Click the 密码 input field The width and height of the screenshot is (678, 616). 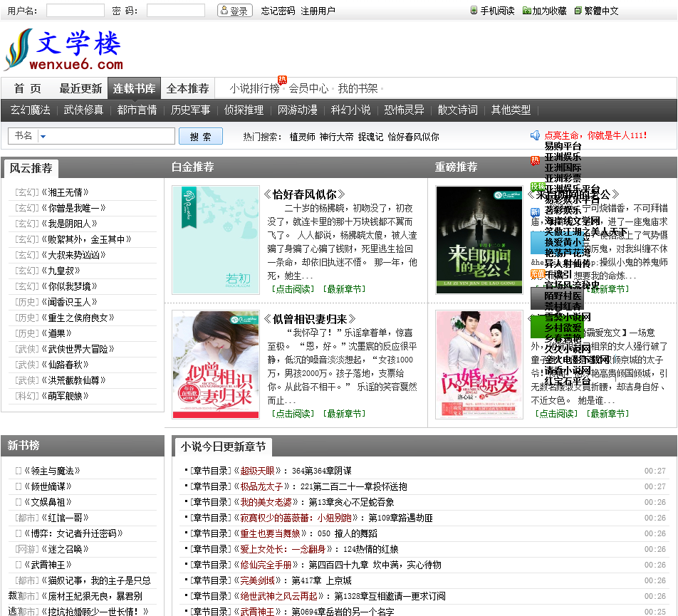pyautogui.click(x=175, y=11)
